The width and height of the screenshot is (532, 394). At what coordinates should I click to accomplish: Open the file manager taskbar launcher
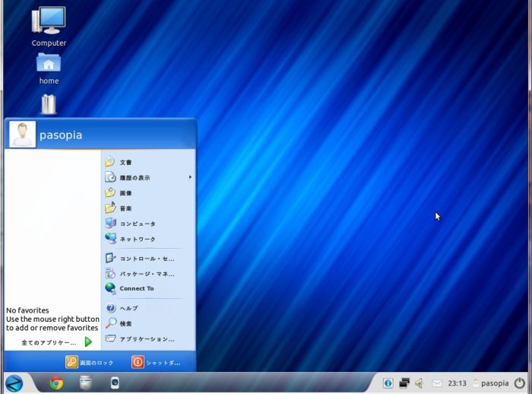point(85,383)
